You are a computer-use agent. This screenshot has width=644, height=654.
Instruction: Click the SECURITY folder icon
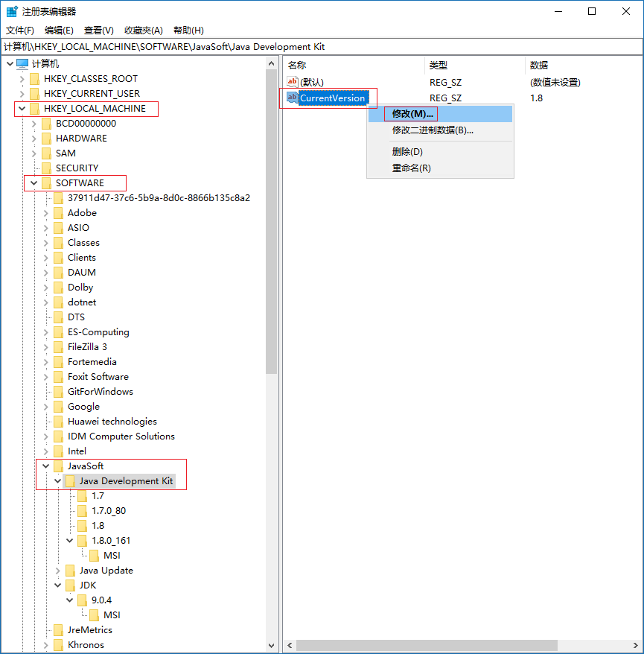tap(47, 168)
